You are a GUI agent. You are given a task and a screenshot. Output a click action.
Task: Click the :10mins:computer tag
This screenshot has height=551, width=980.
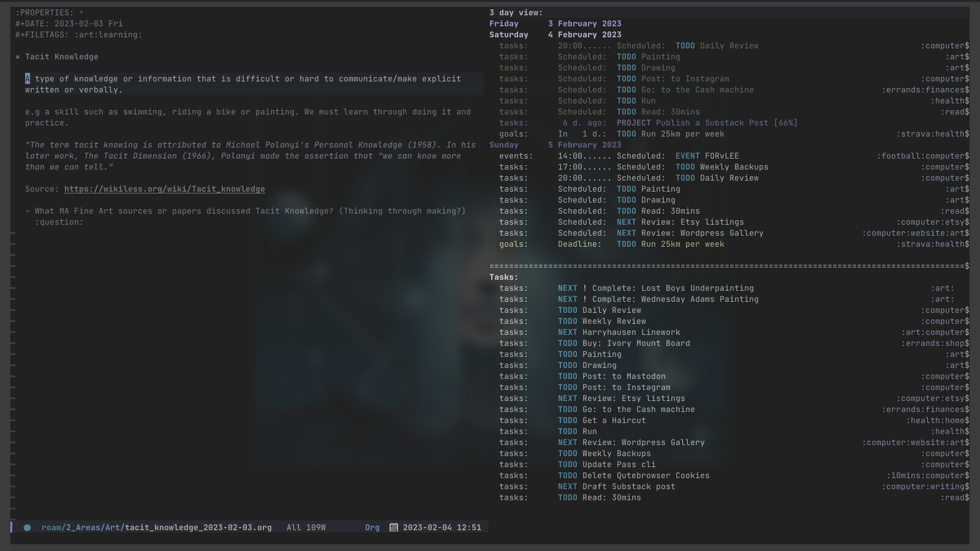pos(925,476)
